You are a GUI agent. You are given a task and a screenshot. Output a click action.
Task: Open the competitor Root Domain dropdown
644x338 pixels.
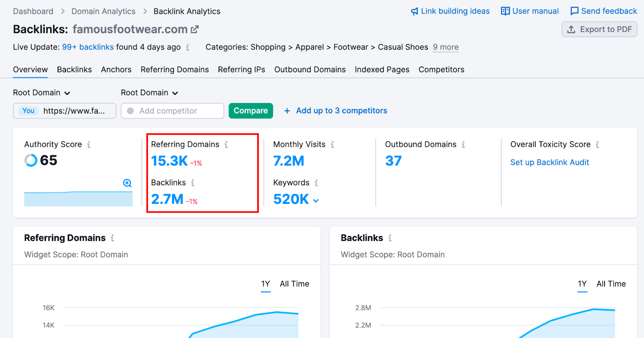(149, 93)
